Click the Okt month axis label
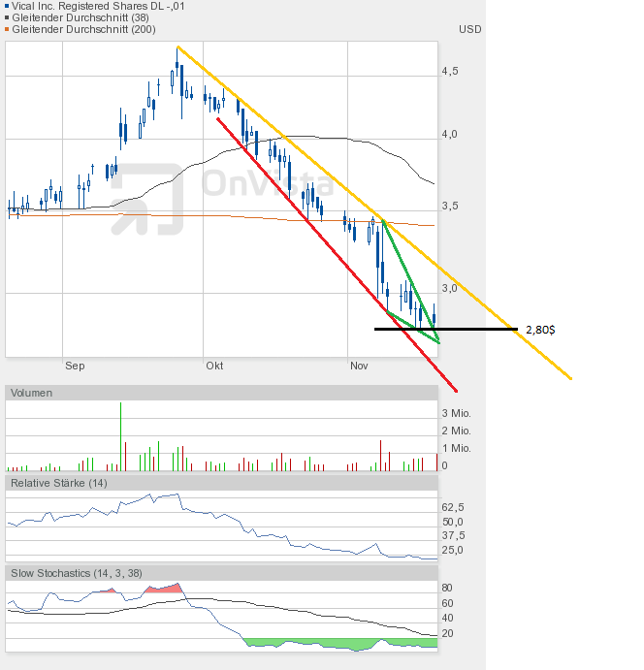644x670 pixels. (214, 366)
